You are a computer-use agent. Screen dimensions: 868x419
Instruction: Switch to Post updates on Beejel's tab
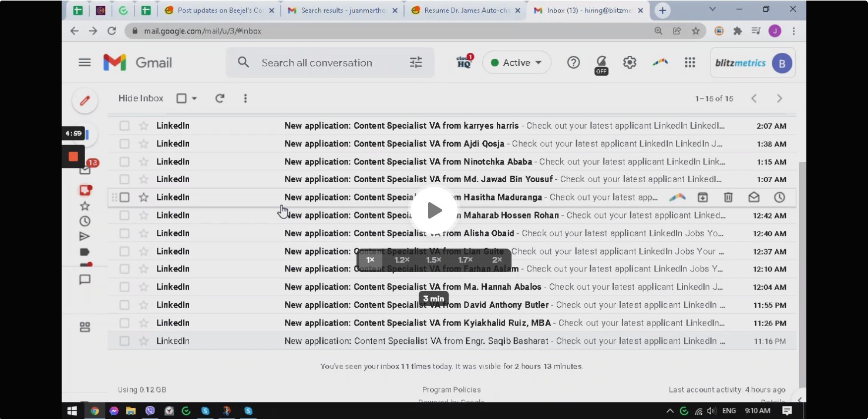220,11
